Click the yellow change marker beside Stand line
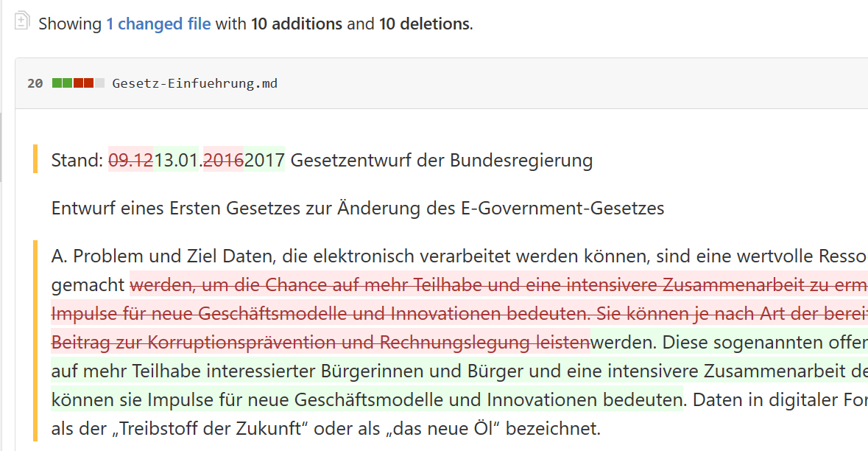The width and height of the screenshot is (868, 451). 35,159
